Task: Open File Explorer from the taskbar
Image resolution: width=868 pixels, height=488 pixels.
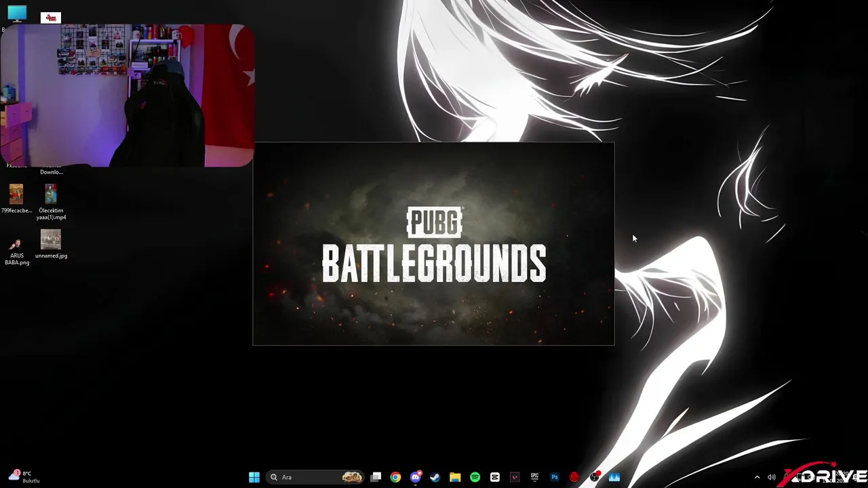Action: click(455, 477)
